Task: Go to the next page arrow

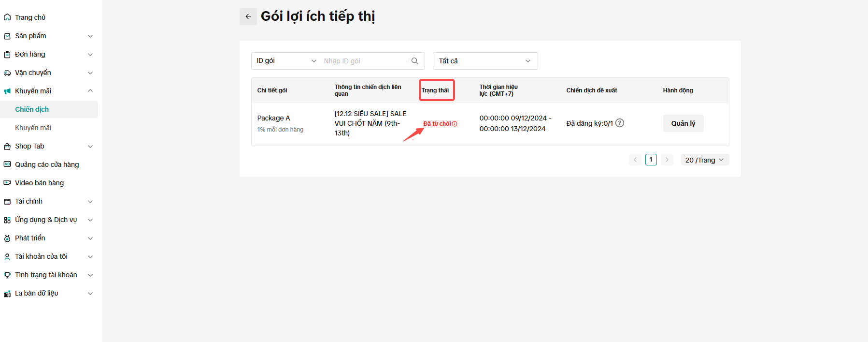Action: (667, 160)
